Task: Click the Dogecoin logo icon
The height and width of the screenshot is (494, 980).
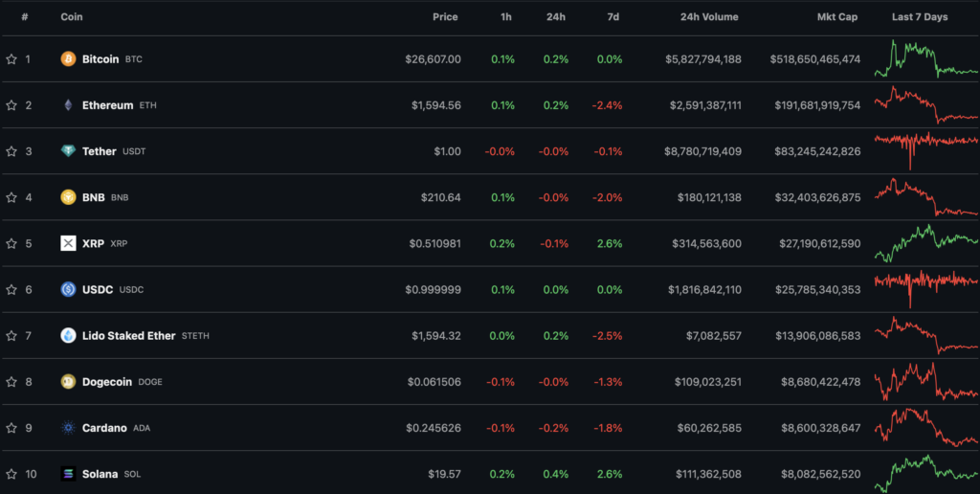Action: [x=68, y=382]
